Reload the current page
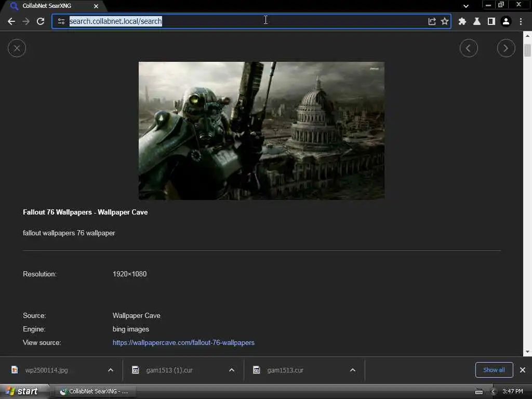Image resolution: width=532 pixels, height=399 pixels. pos(41,21)
